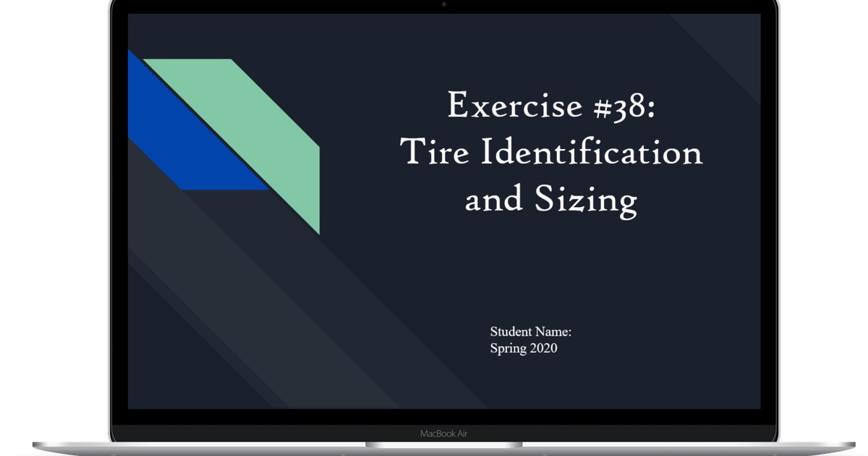Place cursor on the word "Sizing"
The height and width of the screenshot is (456, 868).
586,200
